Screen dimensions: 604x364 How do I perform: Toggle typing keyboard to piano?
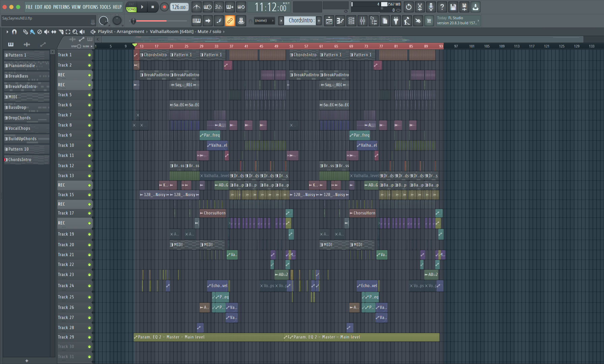click(197, 21)
